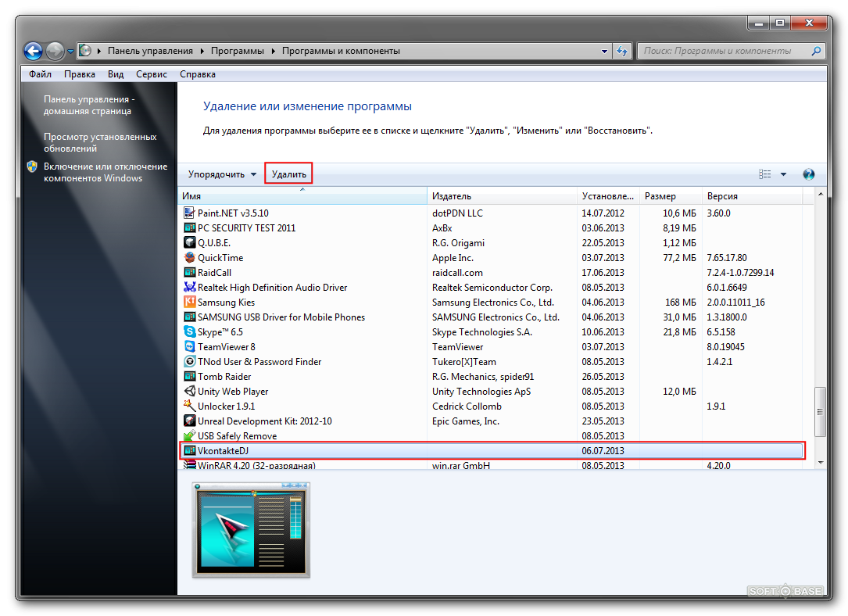The width and height of the screenshot is (848, 616).
Task: Click the vertical scrollbar thumb
Action: tap(821, 411)
